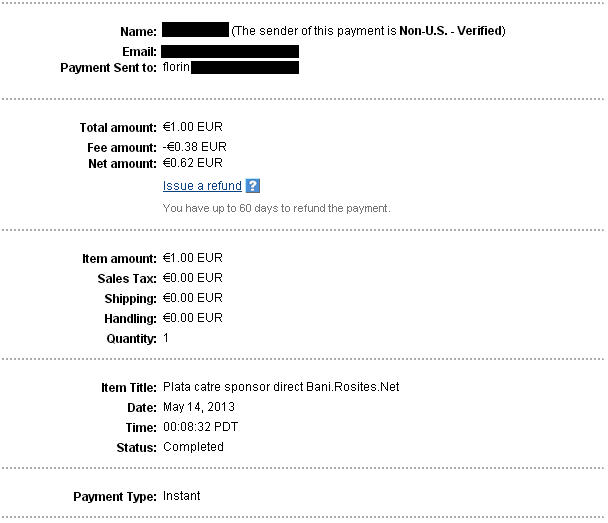Select the Handling €0.00 EUR value
This screenshot has height=523, width=608.
coord(194,318)
